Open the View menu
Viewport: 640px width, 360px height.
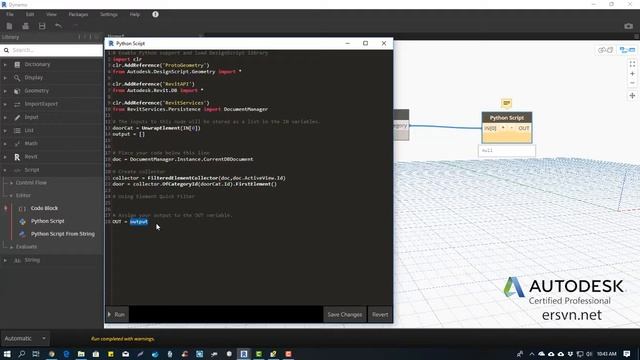click(x=51, y=14)
